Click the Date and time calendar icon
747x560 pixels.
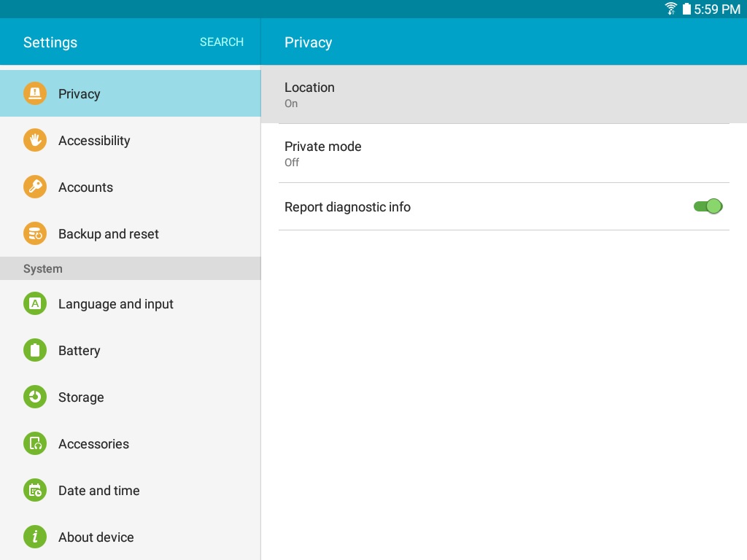(35, 490)
